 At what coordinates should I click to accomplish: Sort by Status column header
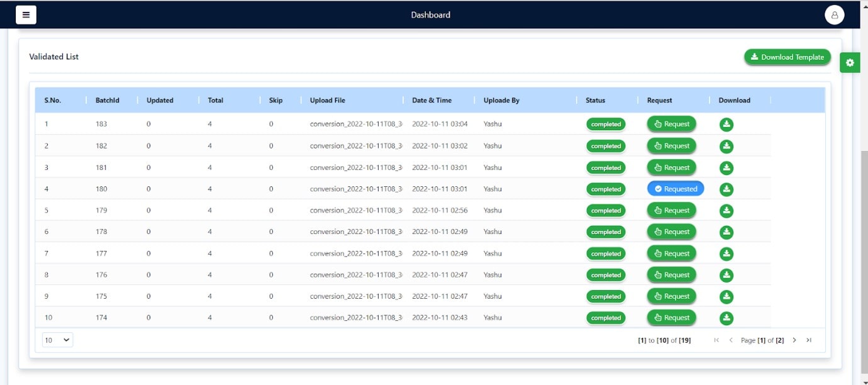[596, 100]
